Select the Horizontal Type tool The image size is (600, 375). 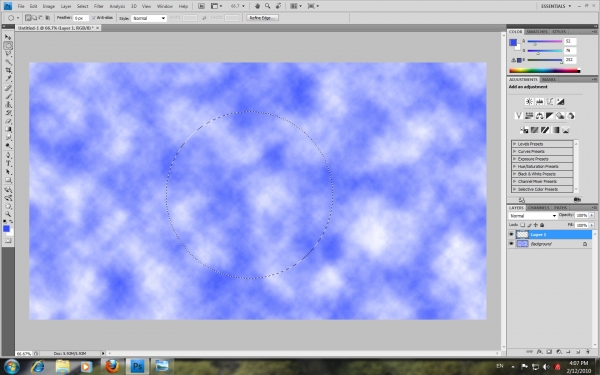click(8, 164)
